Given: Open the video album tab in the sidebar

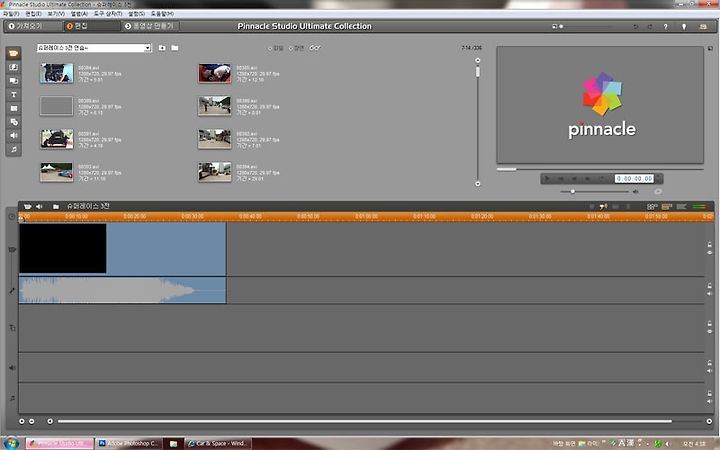Looking at the screenshot, I should [14, 53].
